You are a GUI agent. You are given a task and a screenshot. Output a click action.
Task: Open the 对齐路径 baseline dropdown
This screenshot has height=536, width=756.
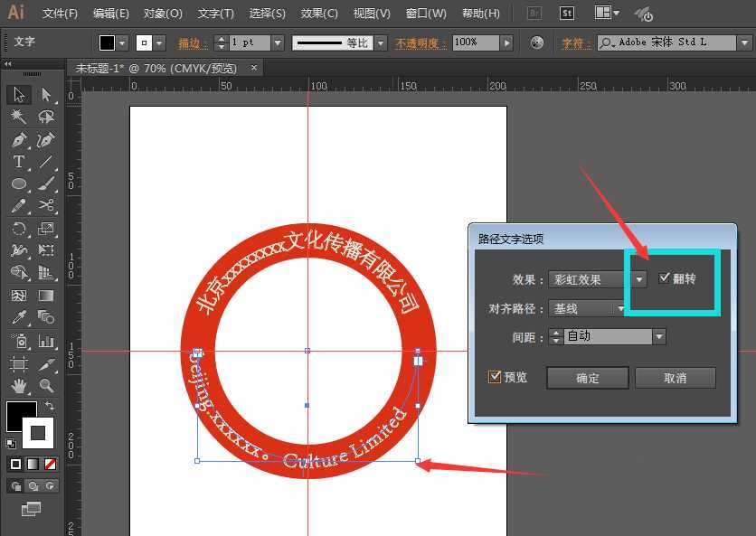(x=620, y=308)
